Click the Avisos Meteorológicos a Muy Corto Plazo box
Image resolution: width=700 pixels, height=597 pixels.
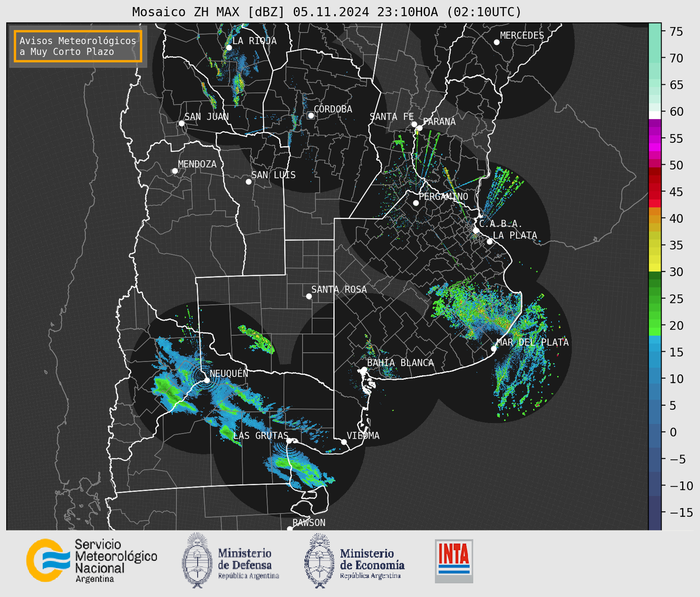[x=78, y=46]
